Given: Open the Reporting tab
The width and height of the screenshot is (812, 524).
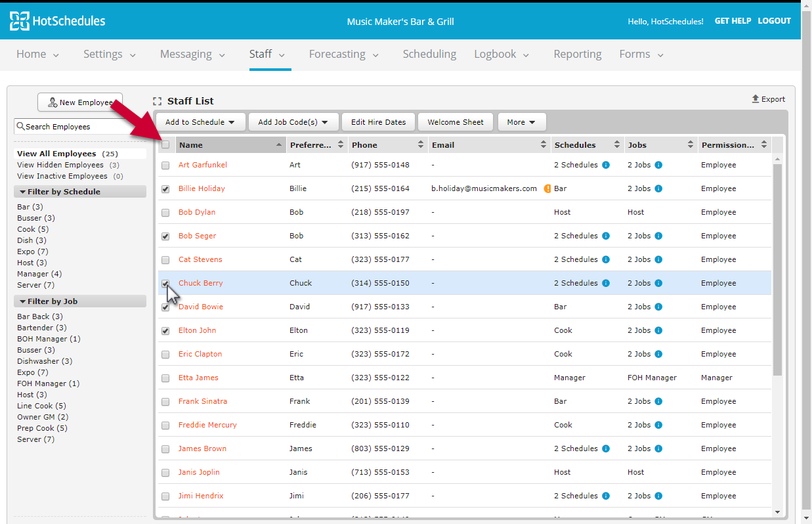Looking at the screenshot, I should pyautogui.click(x=578, y=55).
